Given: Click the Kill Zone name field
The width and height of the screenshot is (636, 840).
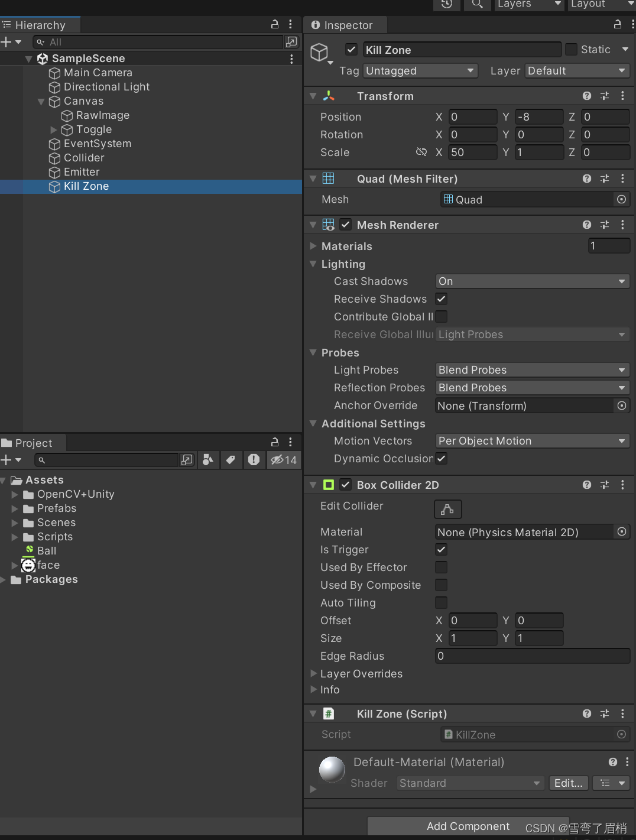Looking at the screenshot, I should point(462,50).
